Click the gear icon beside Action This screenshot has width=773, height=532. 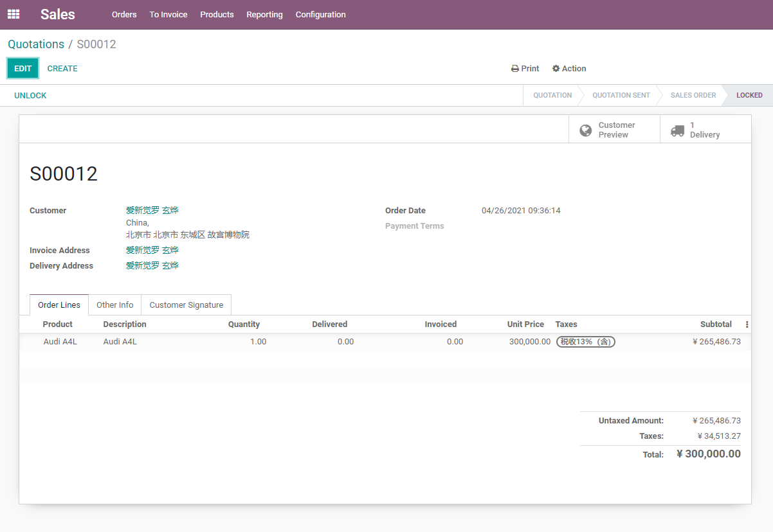556,69
